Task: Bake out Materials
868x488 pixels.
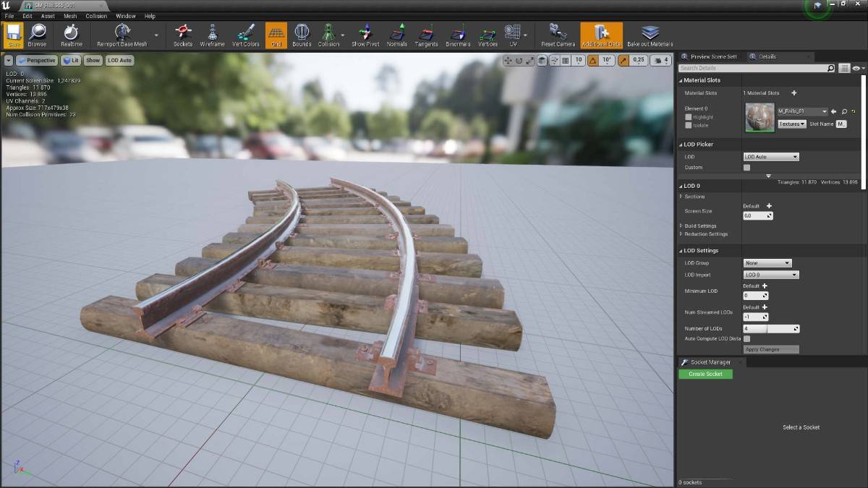Action: [650, 34]
